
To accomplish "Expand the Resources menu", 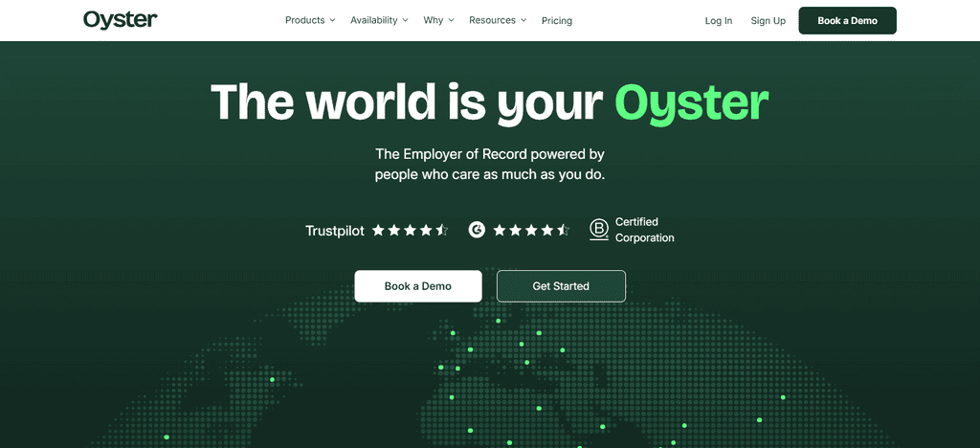I will click(498, 20).
